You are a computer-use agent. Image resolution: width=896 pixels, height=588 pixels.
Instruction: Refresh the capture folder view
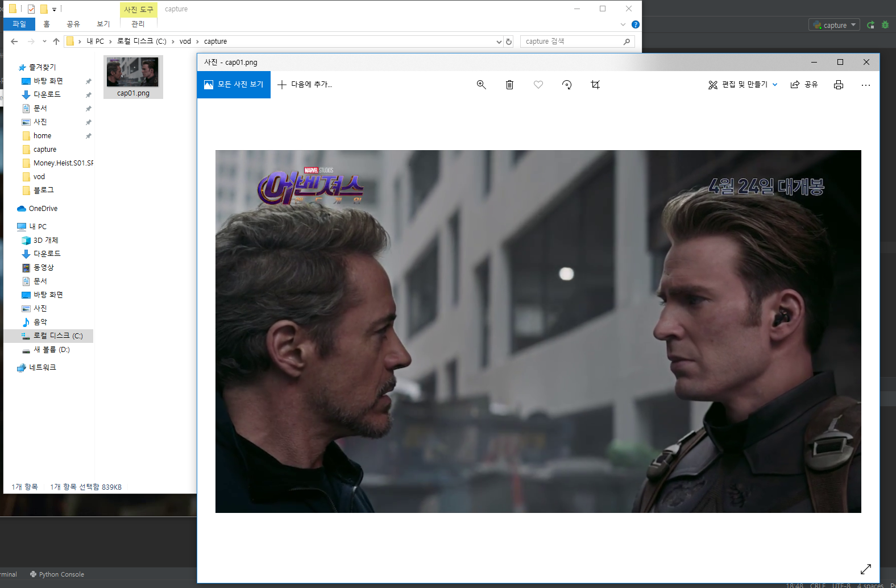pos(509,42)
